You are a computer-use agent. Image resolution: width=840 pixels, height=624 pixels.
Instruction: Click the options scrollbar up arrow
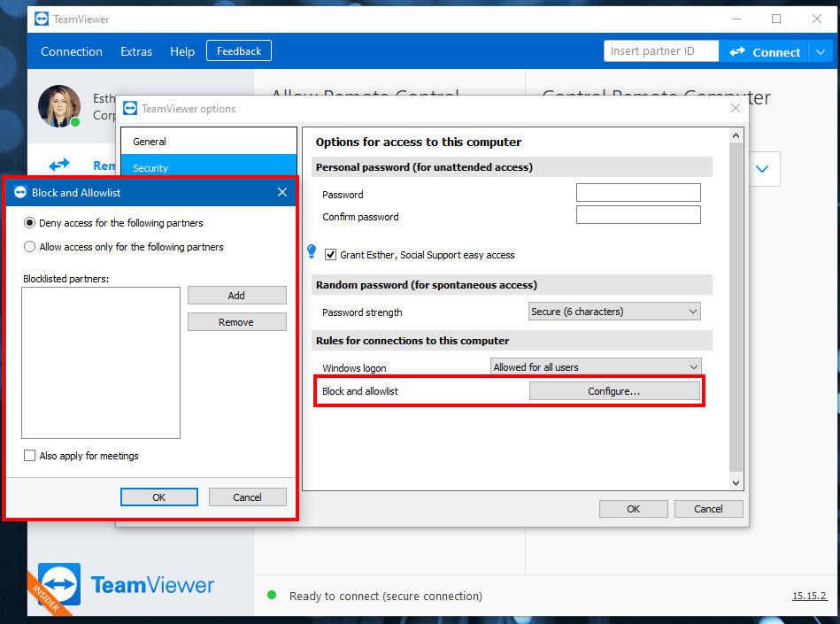tap(736, 135)
